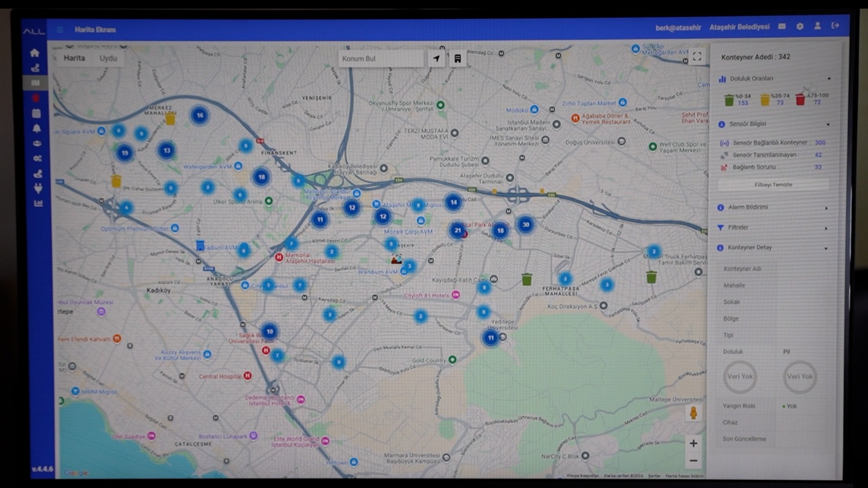Click the power plug sidebar icon
The width and height of the screenshot is (868, 488).
point(37,188)
